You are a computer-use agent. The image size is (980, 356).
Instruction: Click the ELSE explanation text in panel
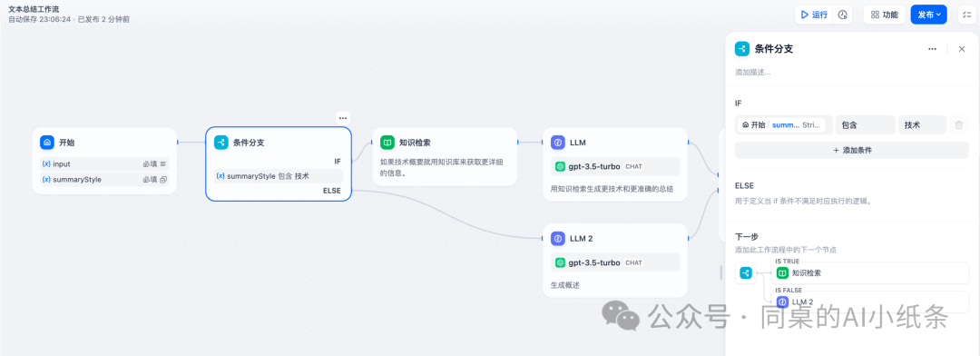803,202
